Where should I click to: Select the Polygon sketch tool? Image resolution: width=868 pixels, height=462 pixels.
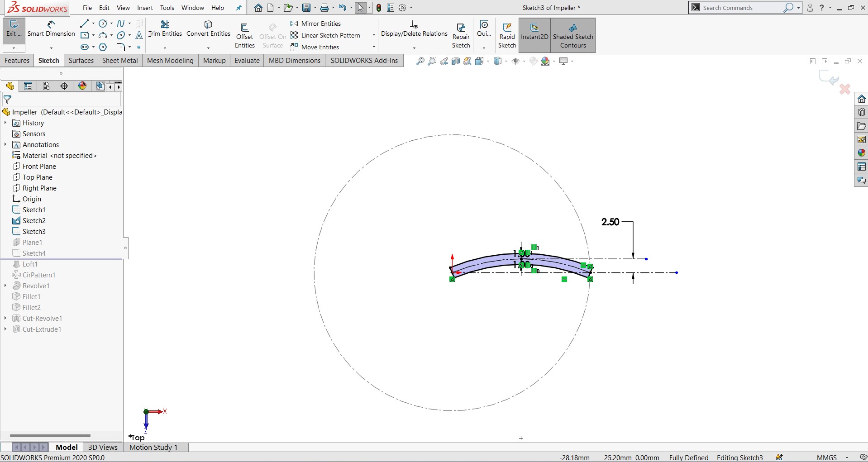pyautogui.click(x=103, y=47)
